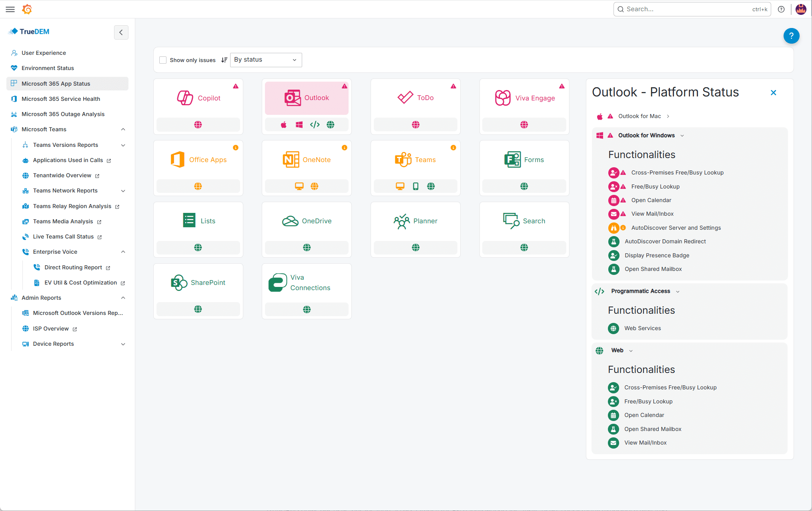Click the blue floating help button
This screenshot has height=511, width=812.
[791, 36]
